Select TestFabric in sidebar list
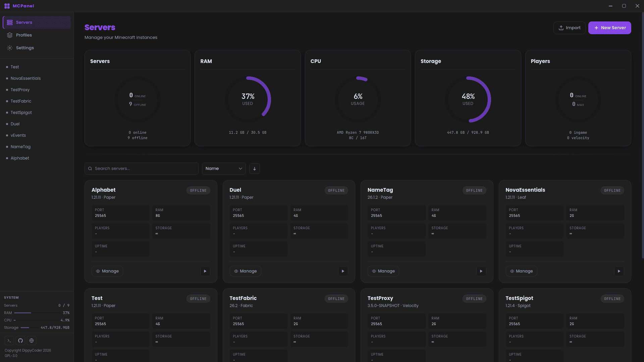The image size is (644, 362). (37, 101)
